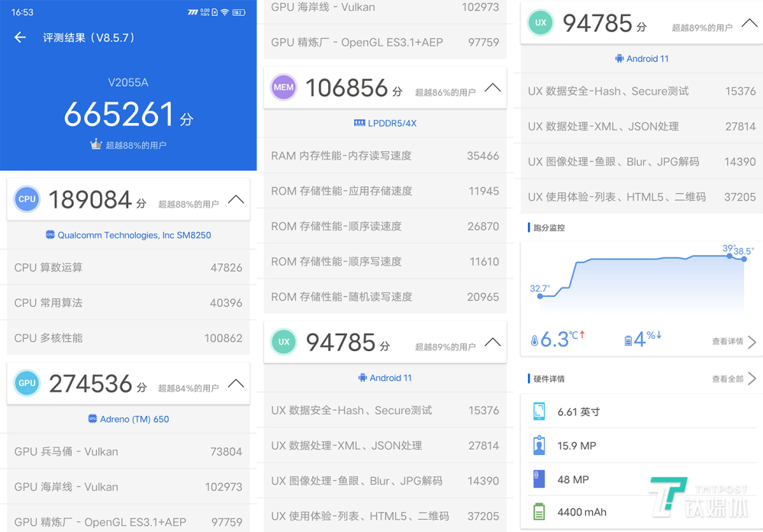The image size is (763, 532).
Task: Tap the purple MEM badge icon
Action: tap(284, 87)
